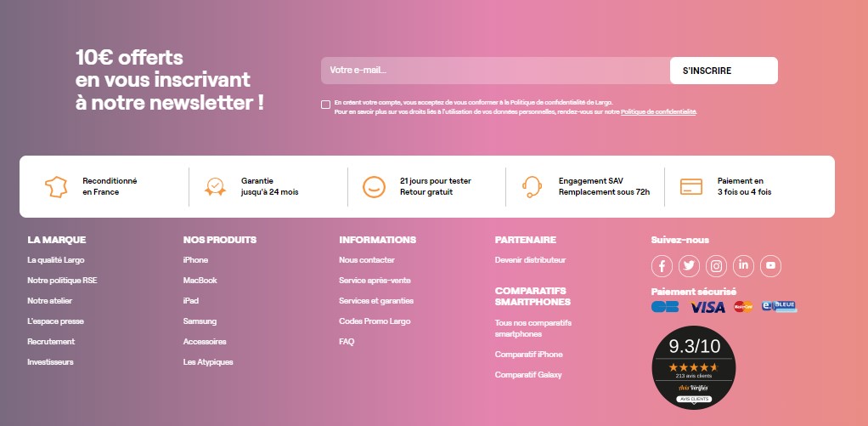
Task: Open the YouTube channel icon
Action: [x=770, y=266]
